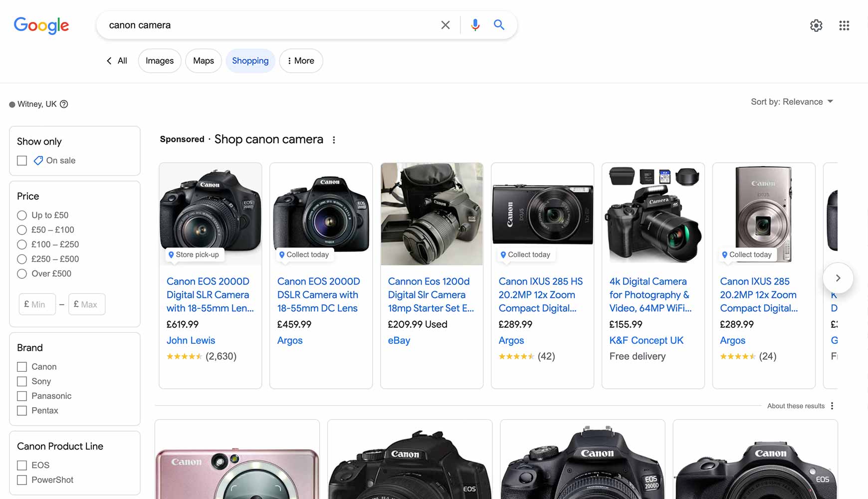Open 4k Digital Camera for Photography link
This screenshot has height=499, width=868.
651,295
